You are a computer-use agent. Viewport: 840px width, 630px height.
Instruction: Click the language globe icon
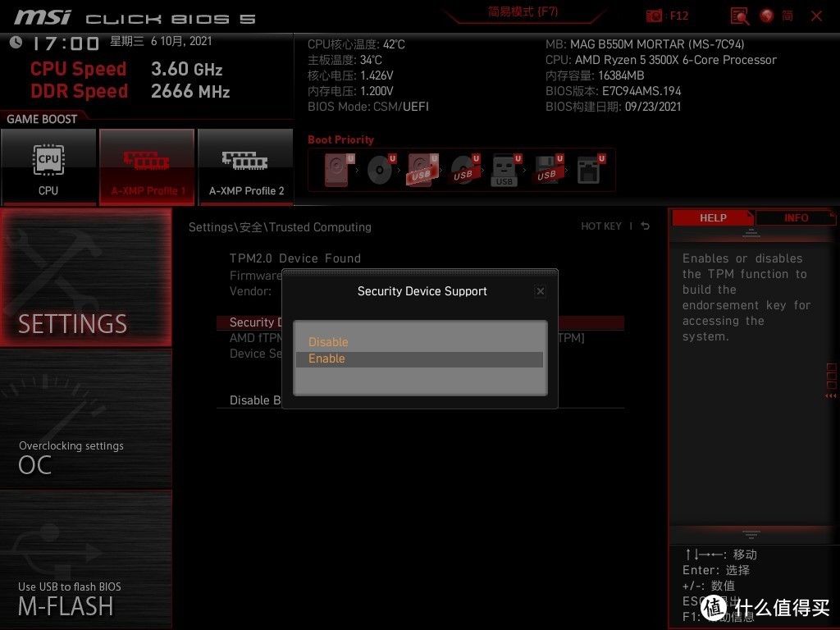[765, 15]
